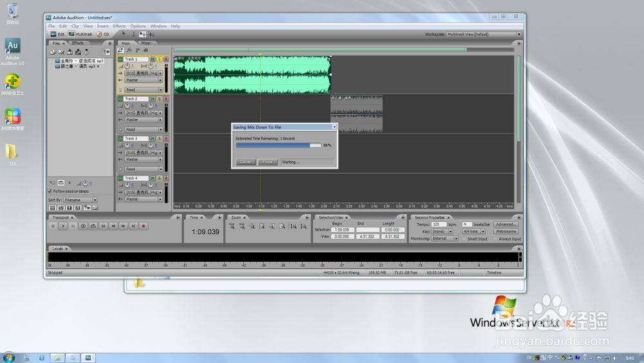Screen dimensions: 644x363
Task: Open the Key dropdown
Action: pos(442,231)
